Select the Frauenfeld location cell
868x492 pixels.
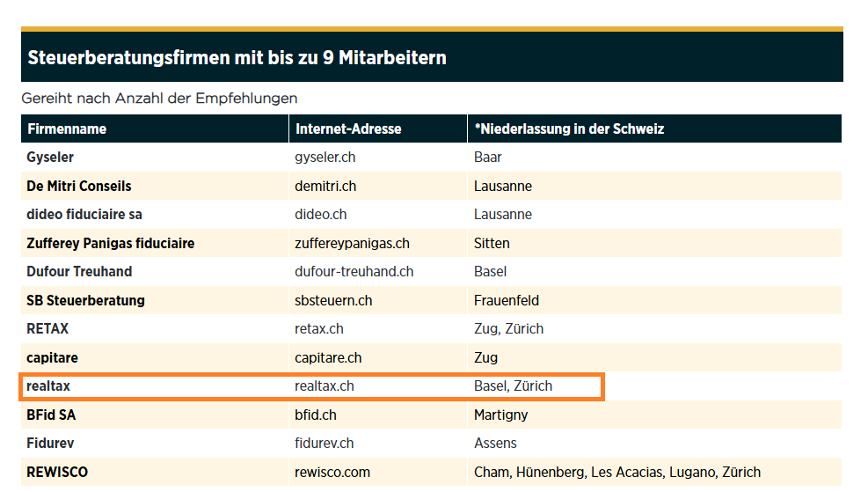coord(507,300)
